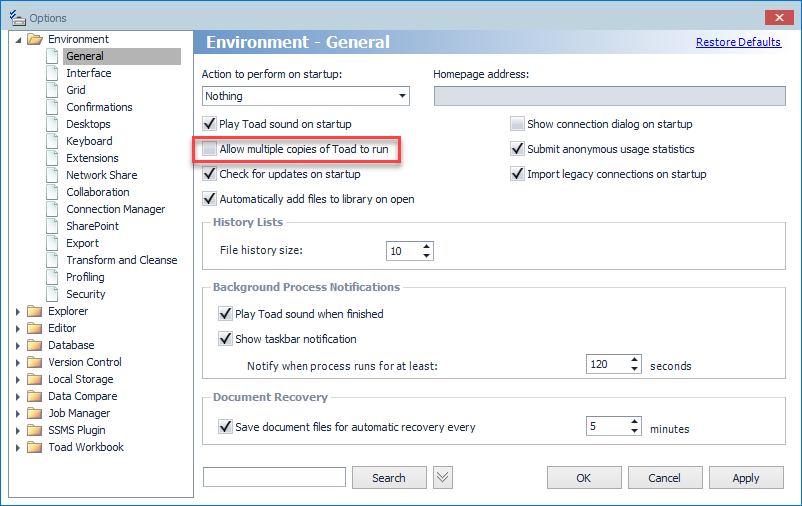Toggle Check for updates on startup
802x506 pixels.
[x=209, y=174]
